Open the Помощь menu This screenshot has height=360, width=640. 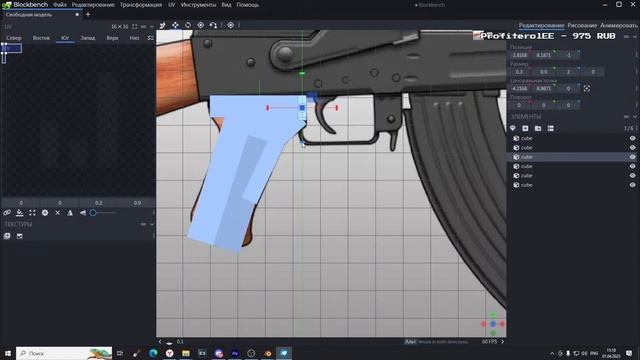pos(248,5)
